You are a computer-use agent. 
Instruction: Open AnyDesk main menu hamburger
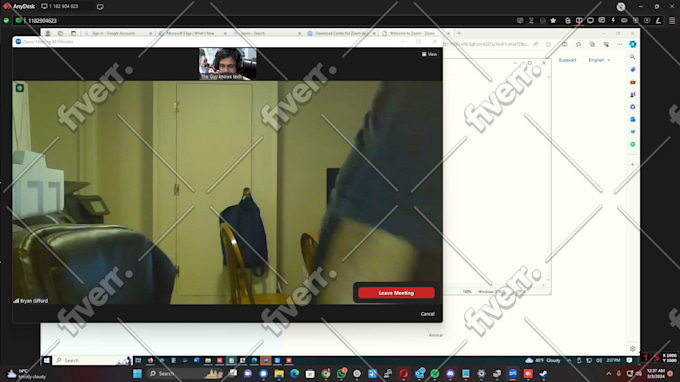[x=672, y=20]
